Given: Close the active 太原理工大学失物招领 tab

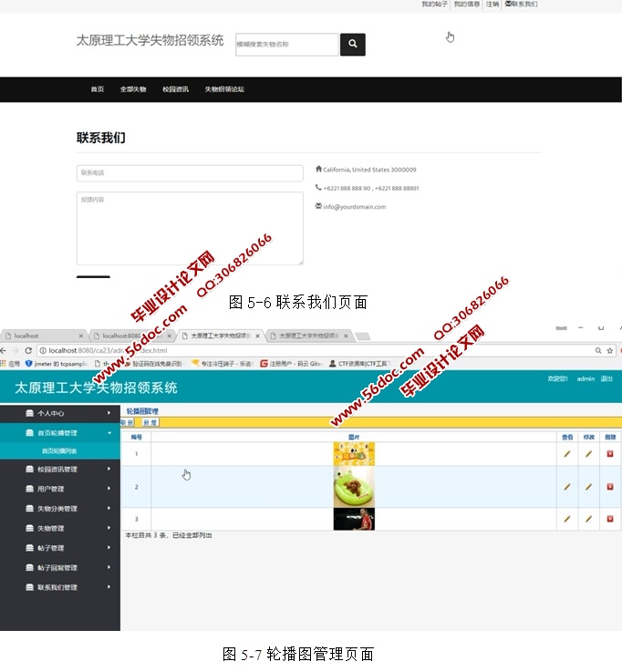Looking at the screenshot, I should 257,336.
